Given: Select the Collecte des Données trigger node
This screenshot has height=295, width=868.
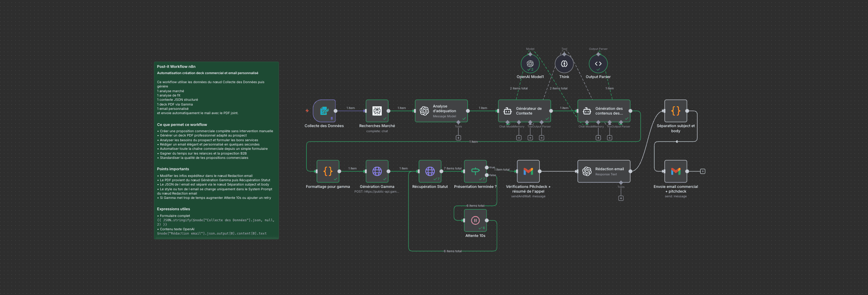Looking at the screenshot, I should coord(324,111).
